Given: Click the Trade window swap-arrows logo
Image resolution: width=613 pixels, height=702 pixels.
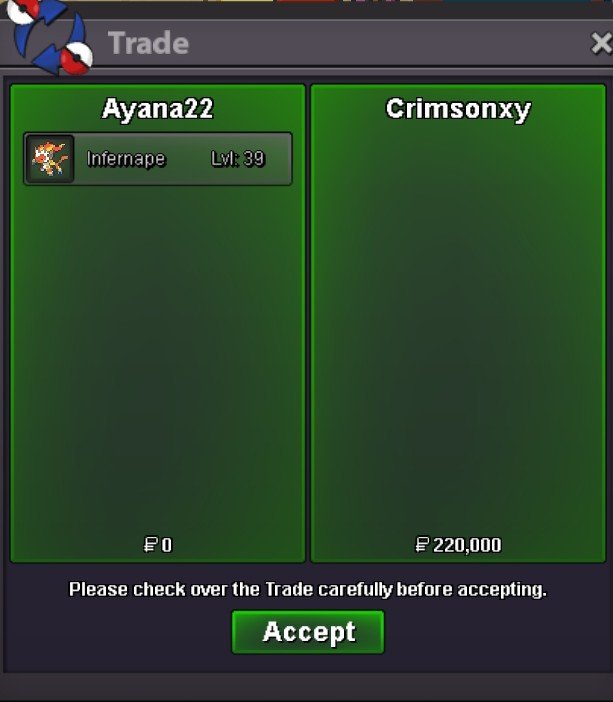Looking at the screenshot, I should click(49, 37).
